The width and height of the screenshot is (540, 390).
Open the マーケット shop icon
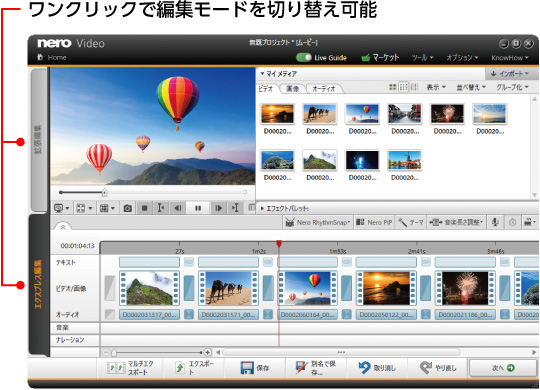(365, 58)
